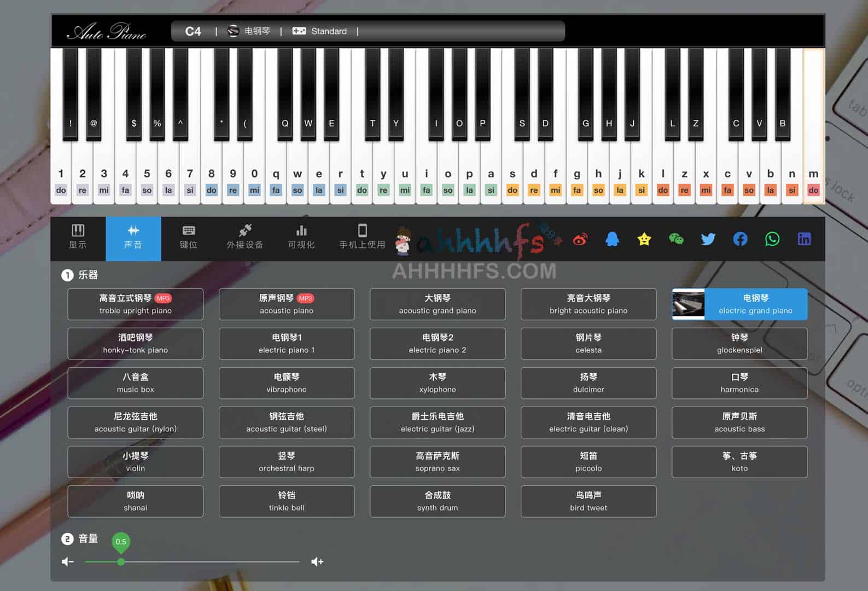Pick the soprano sax sound
The height and width of the screenshot is (591, 868).
click(x=438, y=462)
